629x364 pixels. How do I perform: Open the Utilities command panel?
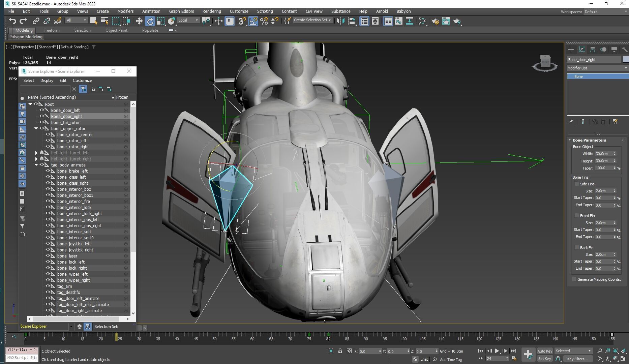625,50
